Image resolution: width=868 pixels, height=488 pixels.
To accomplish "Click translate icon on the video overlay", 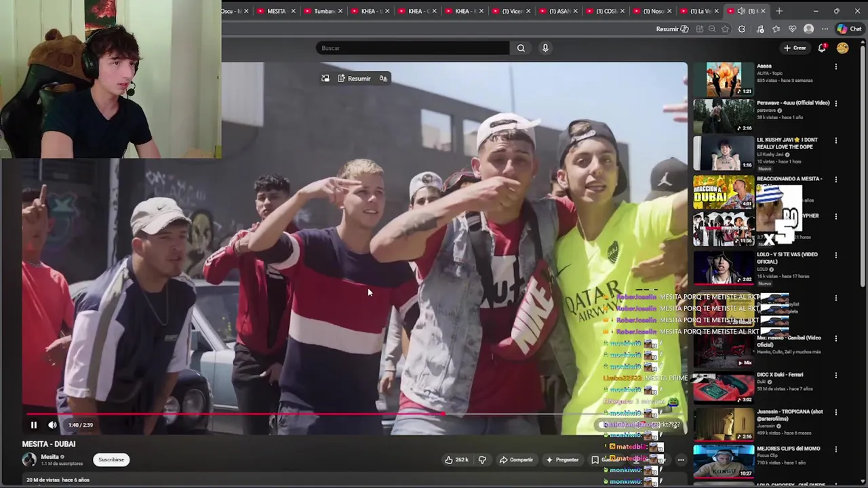I will coord(383,79).
